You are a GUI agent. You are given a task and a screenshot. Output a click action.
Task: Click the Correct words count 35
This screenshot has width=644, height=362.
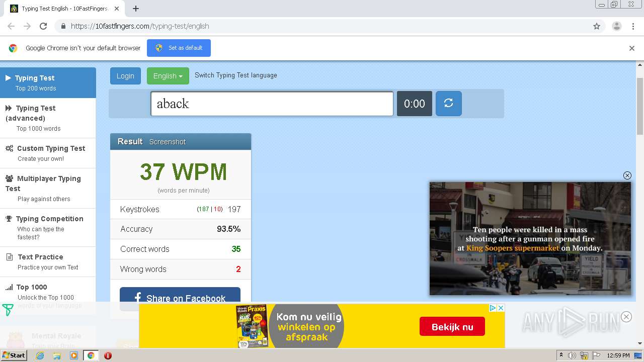tap(236, 249)
